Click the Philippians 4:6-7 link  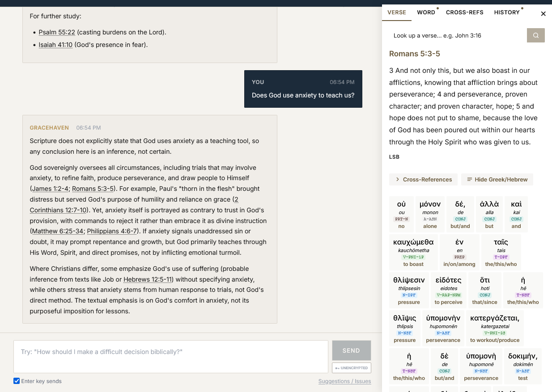tap(112, 231)
